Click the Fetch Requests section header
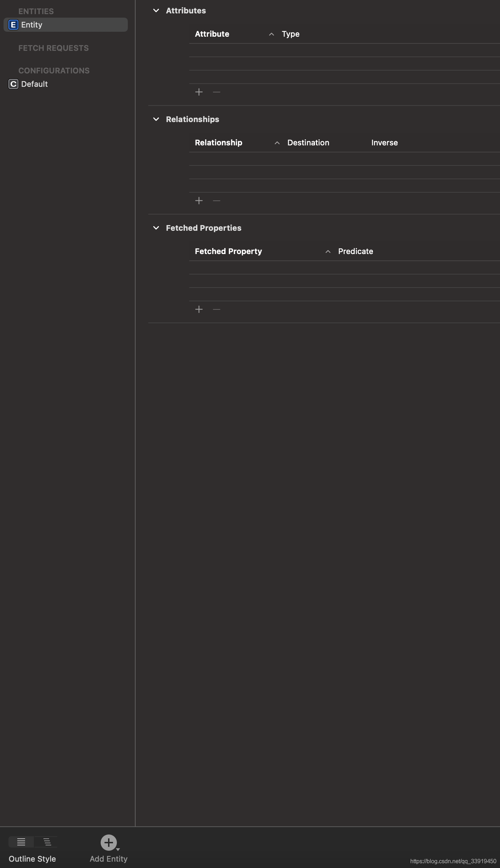The height and width of the screenshot is (868, 500). pyautogui.click(x=54, y=48)
